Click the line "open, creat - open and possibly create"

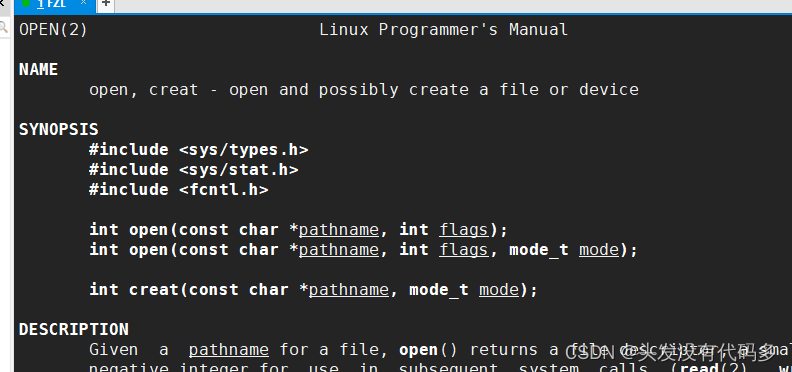click(x=364, y=90)
